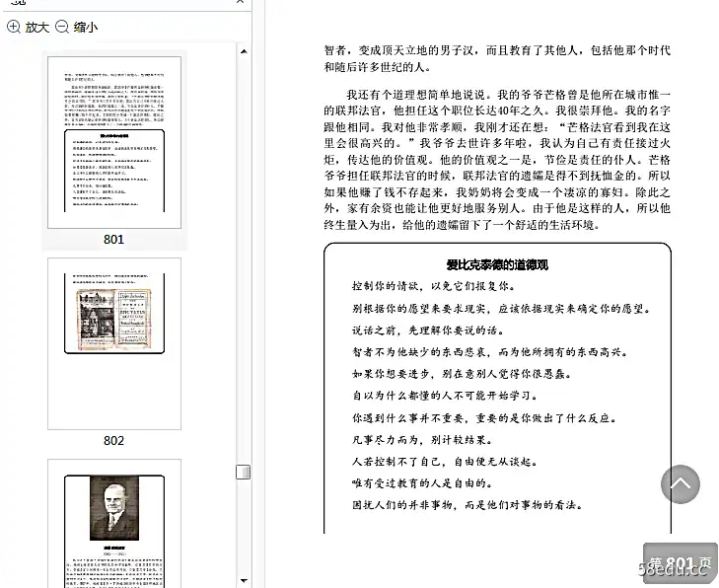
Task: Click the line 说话之前，先理解你要说的话。
Action: point(428,331)
